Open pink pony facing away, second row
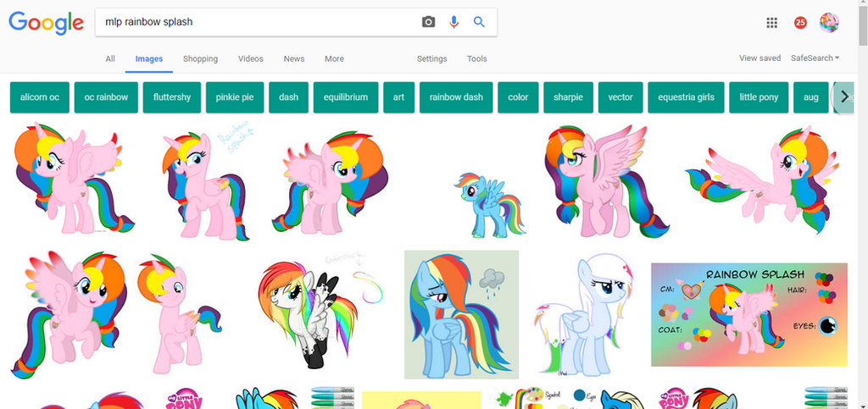Screen dimensions: 868x409 point(178,314)
